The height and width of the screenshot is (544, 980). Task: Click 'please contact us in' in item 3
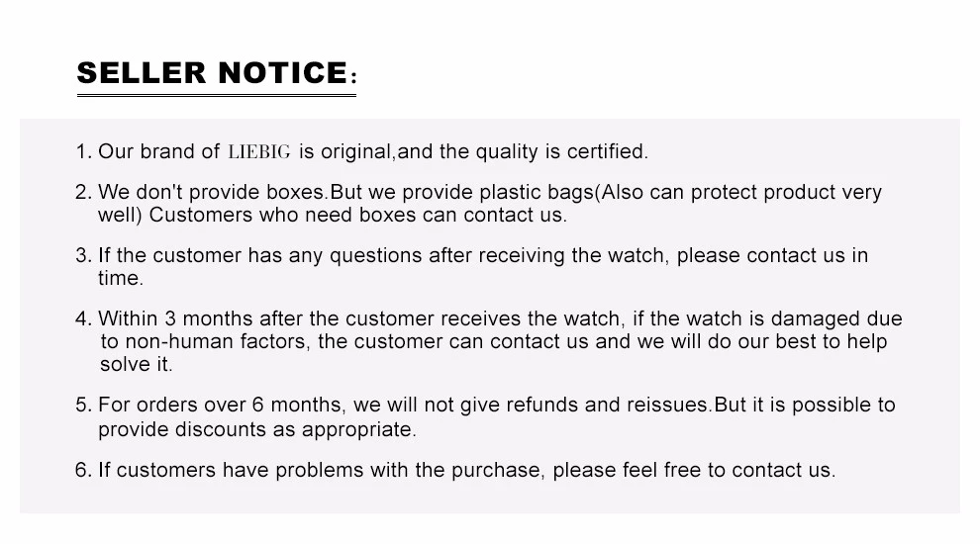click(x=772, y=255)
